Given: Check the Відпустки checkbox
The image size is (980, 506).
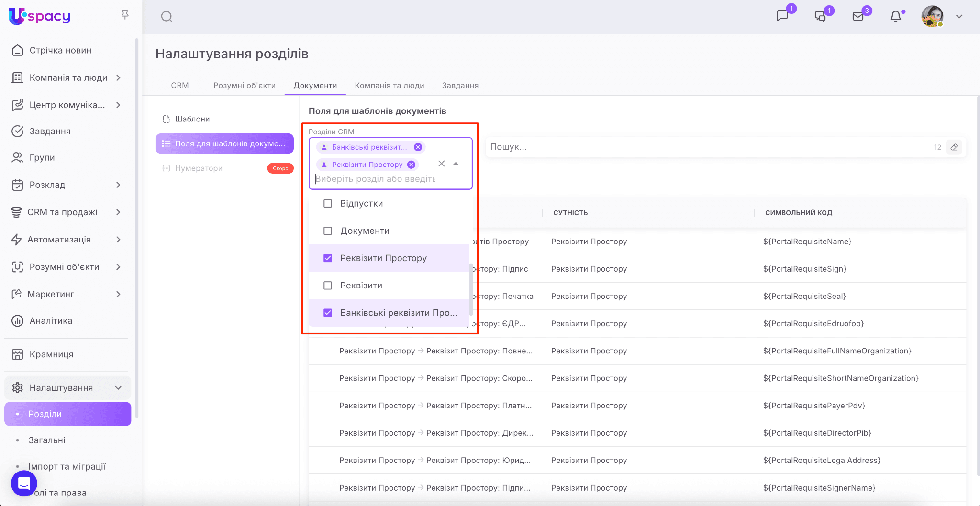Looking at the screenshot, I should click(x=328, y=204).
